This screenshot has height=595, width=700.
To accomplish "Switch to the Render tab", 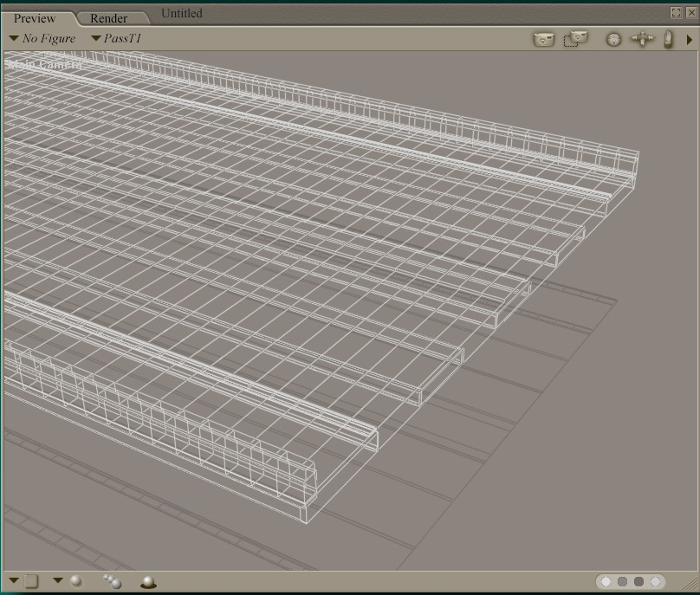I will pyautogui.click(x=109, y=18).
